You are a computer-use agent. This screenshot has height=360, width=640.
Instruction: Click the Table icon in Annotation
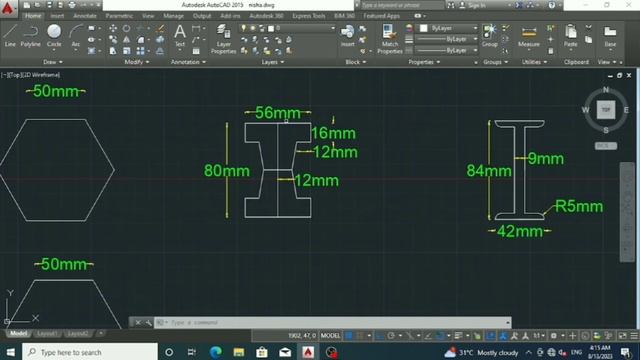pyautogui.click(x=196, y=51)
